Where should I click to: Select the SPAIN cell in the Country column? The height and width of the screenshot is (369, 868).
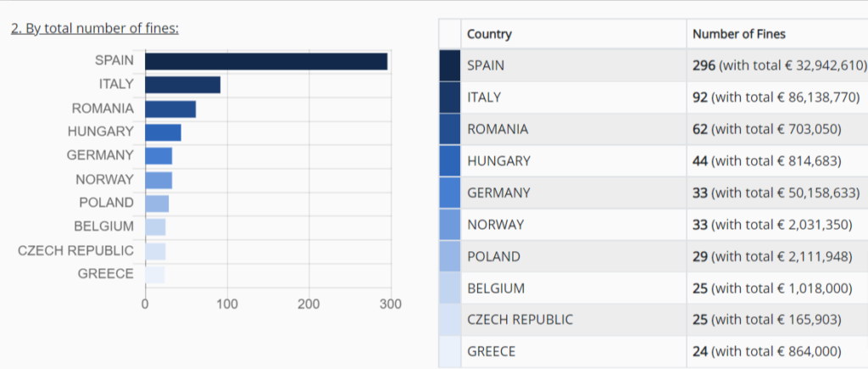coord(574,65)
